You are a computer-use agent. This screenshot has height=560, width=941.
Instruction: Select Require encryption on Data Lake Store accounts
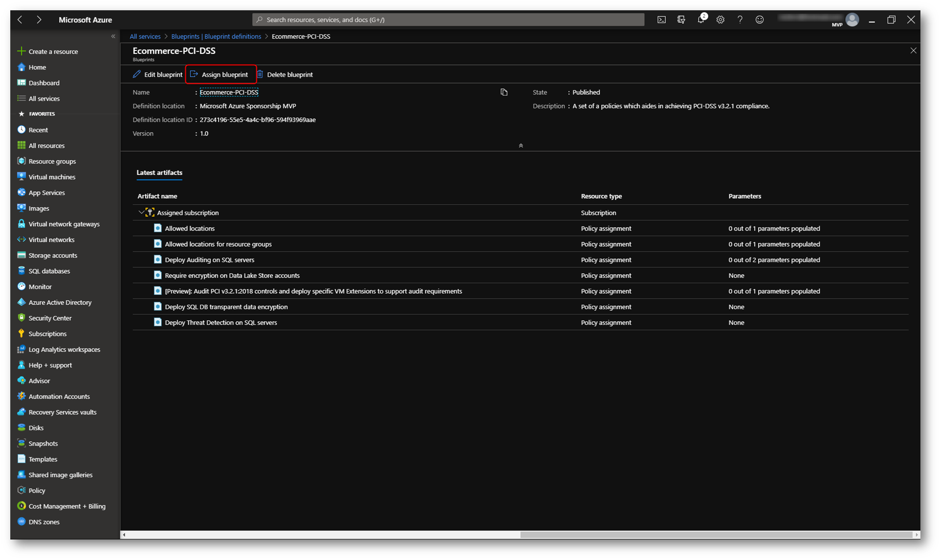[232, 275]
